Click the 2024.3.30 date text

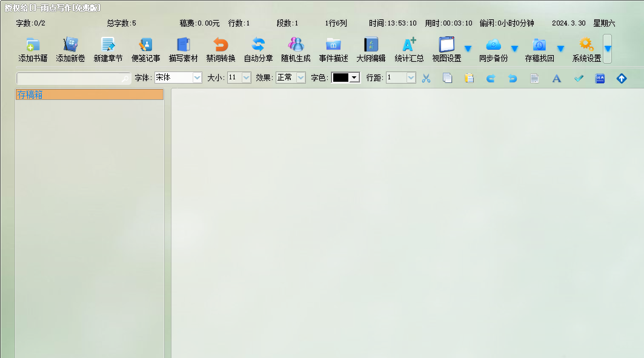[x=568, y=24]
